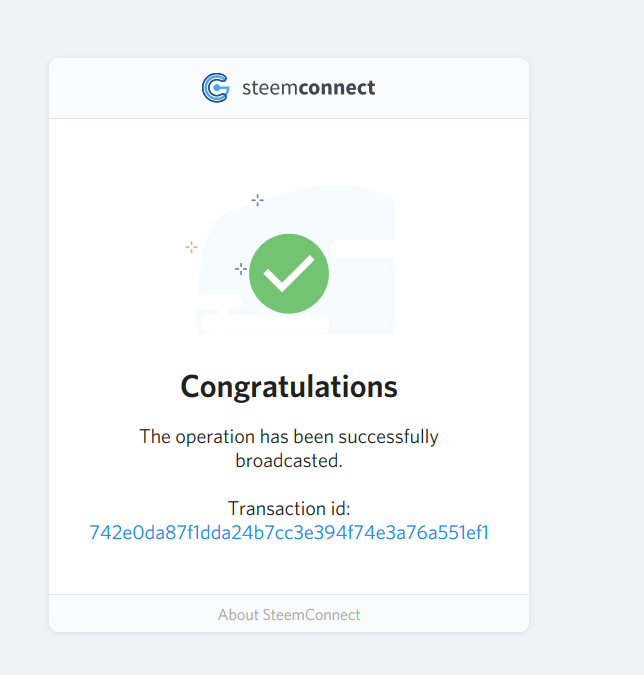Click the white cloud shape below checkmark
The width and height of the screenshot is (644, 675).
pyautogui.click(x=265, y=324)
